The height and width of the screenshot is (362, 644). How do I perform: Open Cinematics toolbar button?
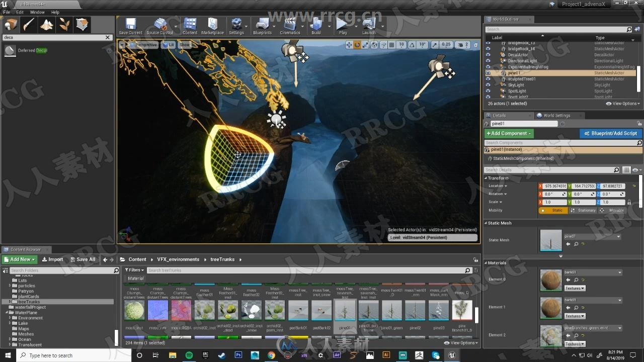point(290,26)
